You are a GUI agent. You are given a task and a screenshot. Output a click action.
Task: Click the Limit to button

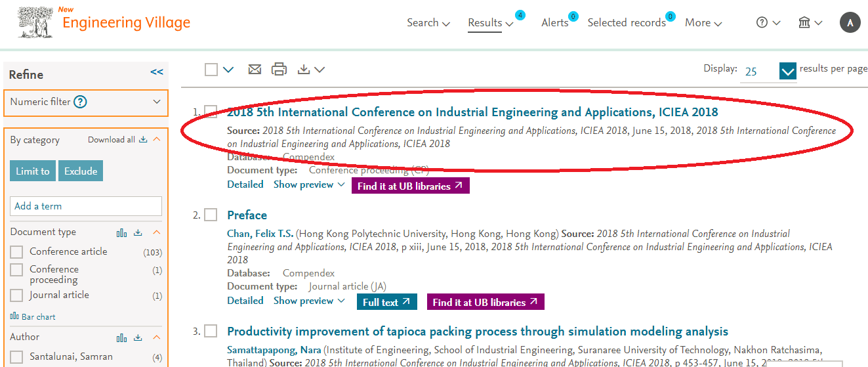point(33,171)
